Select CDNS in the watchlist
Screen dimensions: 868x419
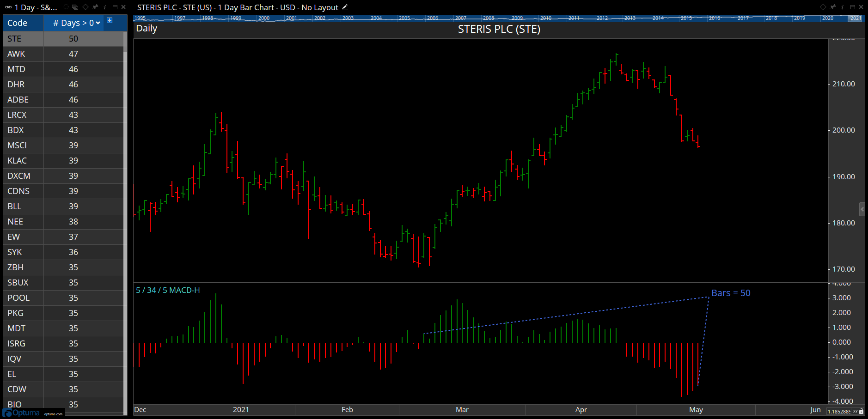click(x=63, y=191)
